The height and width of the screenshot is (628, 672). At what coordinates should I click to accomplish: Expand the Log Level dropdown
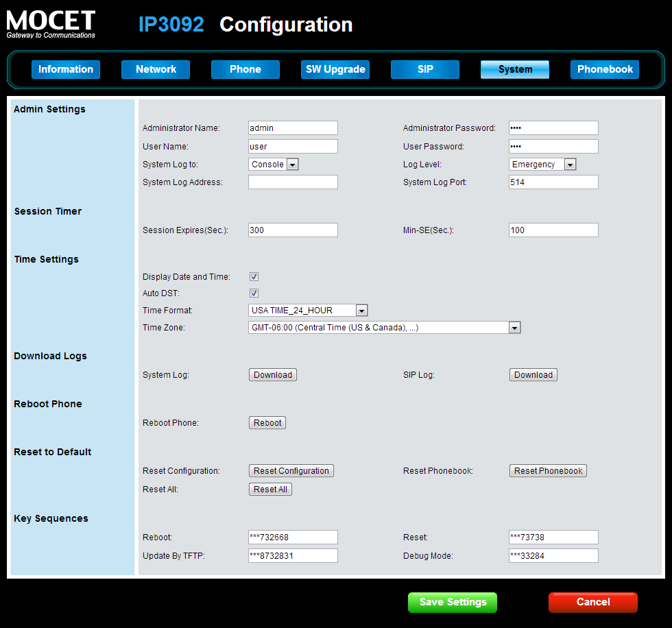542,165
